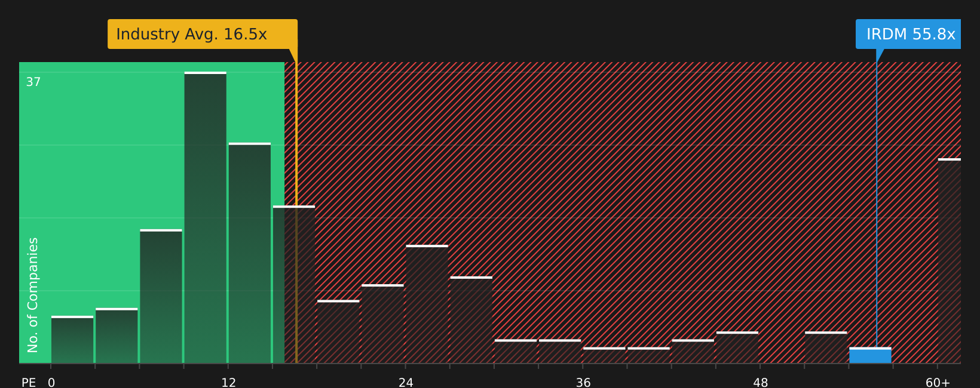Select the blue highlighted IRDM bar

click(x=870, y=355)
